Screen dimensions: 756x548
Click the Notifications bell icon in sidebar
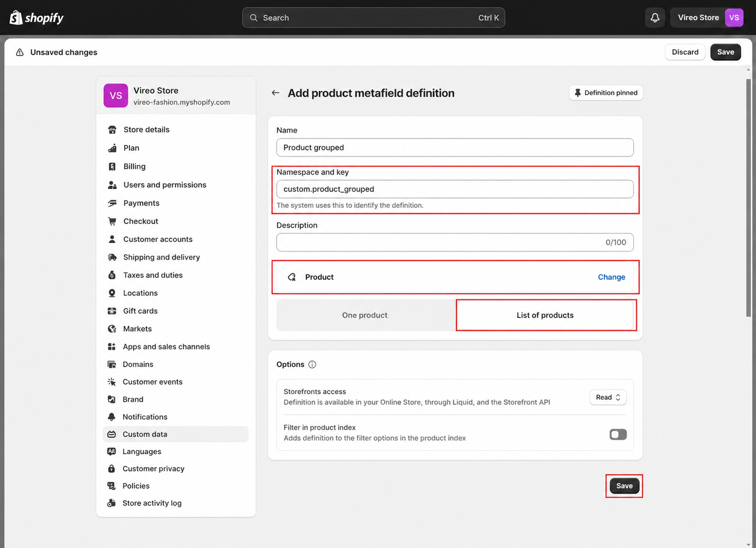point(111,417)
